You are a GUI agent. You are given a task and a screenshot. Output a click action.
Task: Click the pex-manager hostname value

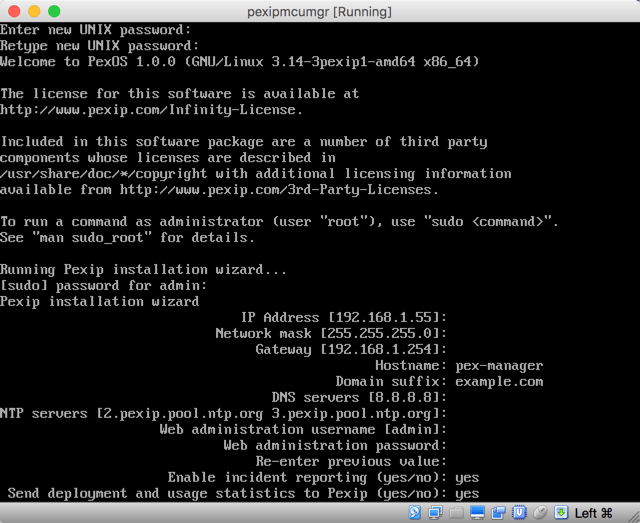pyautogui.click(x=498, y=365)
